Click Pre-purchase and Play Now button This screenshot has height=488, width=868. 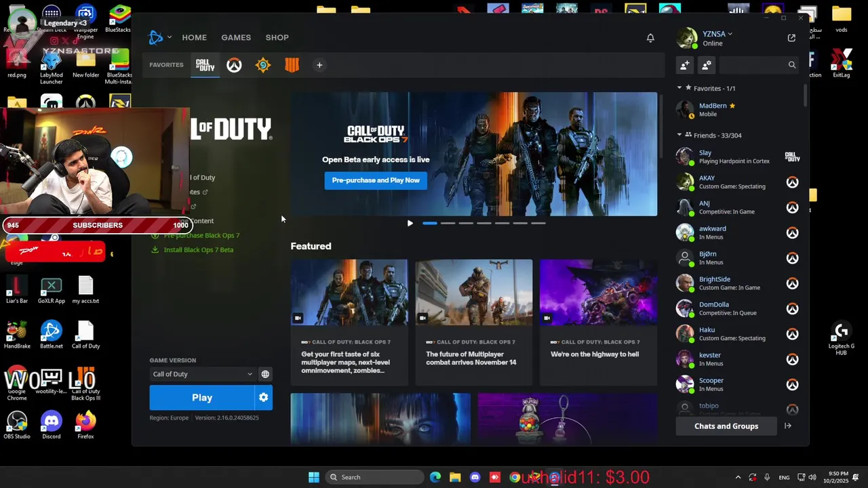pyautogui.click(x=376, y=180)
